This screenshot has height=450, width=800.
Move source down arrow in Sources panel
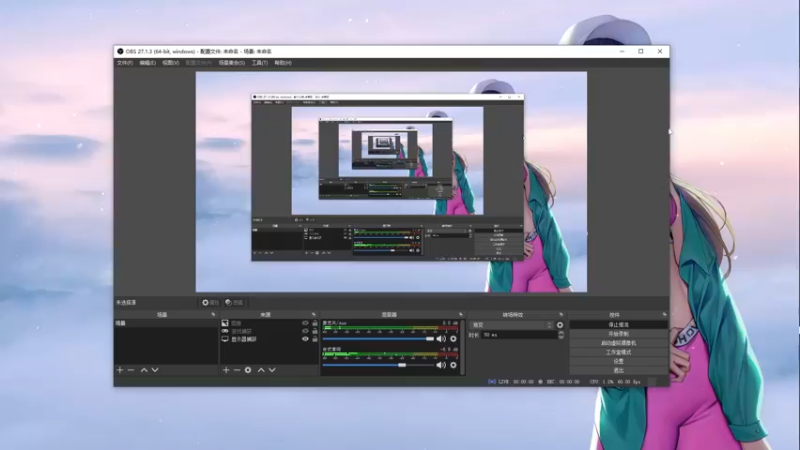pos(272,370)
